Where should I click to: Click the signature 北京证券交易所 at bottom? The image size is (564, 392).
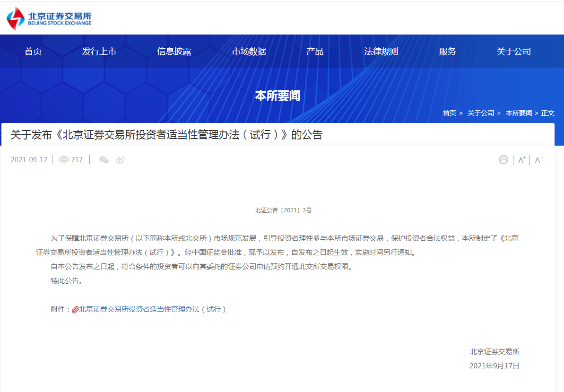(495, 352)
